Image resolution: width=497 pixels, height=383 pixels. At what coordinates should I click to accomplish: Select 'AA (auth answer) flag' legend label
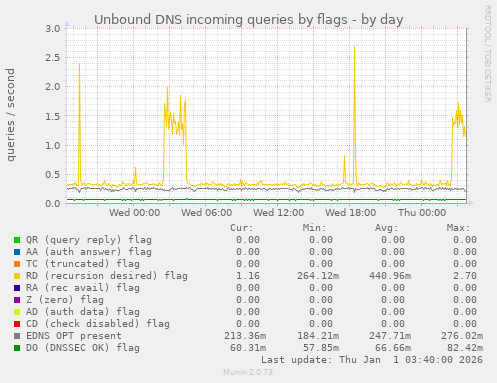[x=89, y=252]
